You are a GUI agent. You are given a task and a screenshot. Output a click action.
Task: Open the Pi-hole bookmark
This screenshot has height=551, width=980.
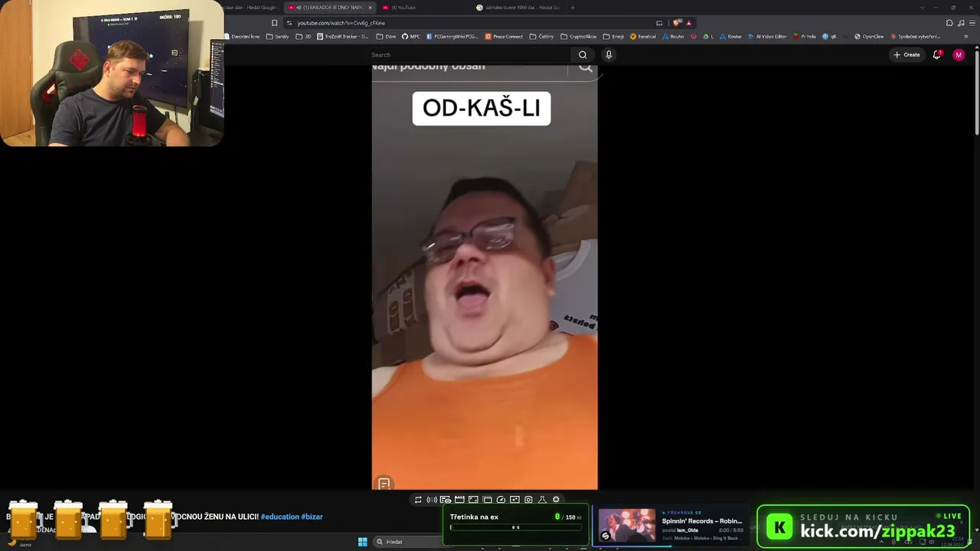805,36
